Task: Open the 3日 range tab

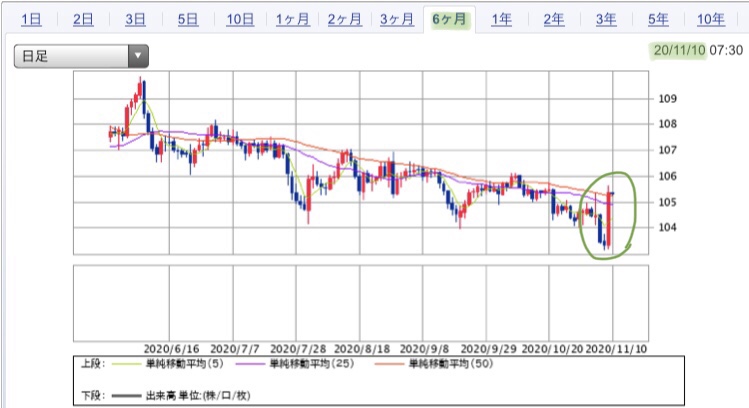Action: point(135,20)
